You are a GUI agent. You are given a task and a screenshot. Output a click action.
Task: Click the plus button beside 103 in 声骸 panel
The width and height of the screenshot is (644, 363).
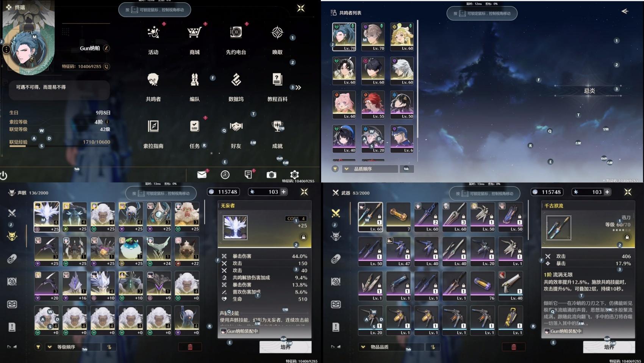(x=283, y=192)
